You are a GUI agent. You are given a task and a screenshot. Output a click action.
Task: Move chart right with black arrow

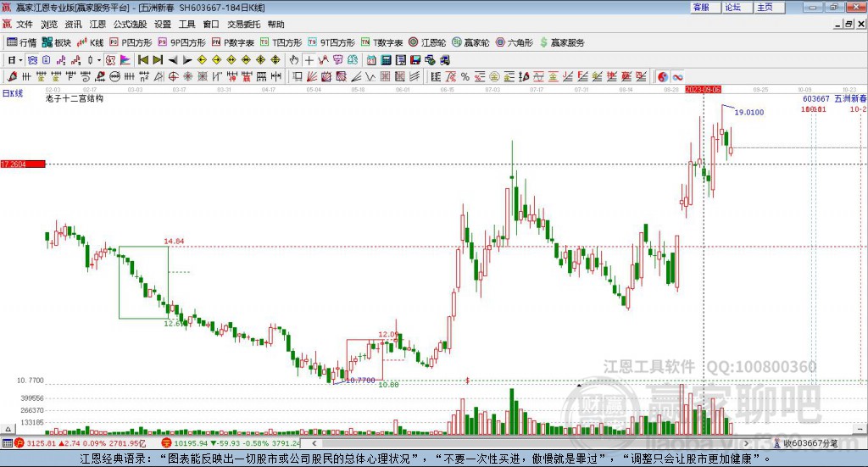(x=187, y=60)
